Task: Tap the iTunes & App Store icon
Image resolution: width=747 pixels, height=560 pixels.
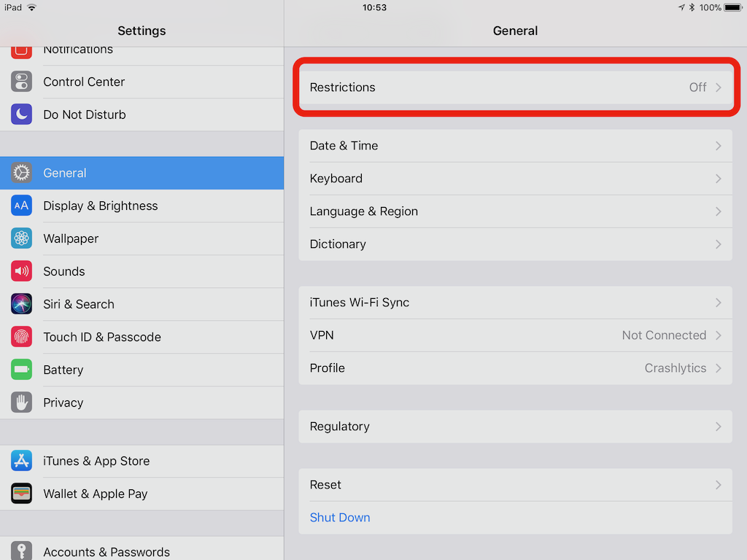Action: coord(21,461)
